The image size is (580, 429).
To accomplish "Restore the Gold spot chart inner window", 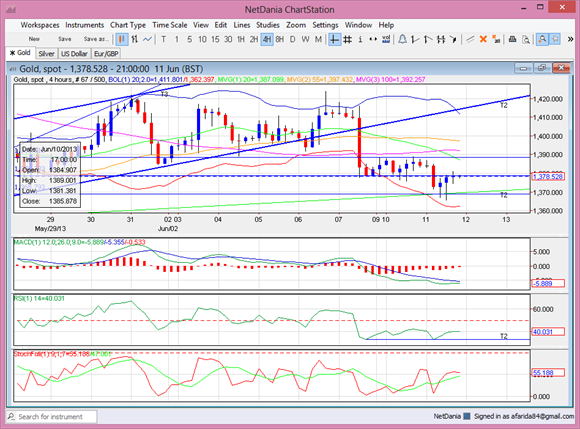I will tap(542, 68).
